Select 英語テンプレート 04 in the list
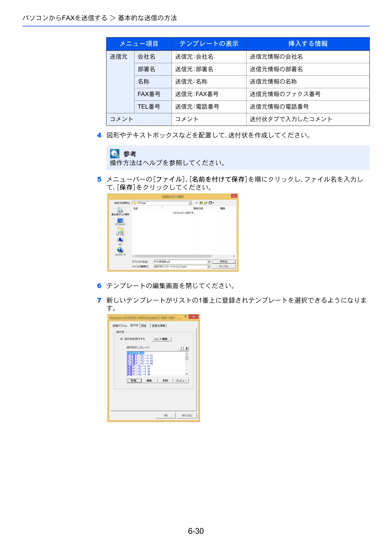This screenshot has width=392, height=555. (x=139, y=374)
